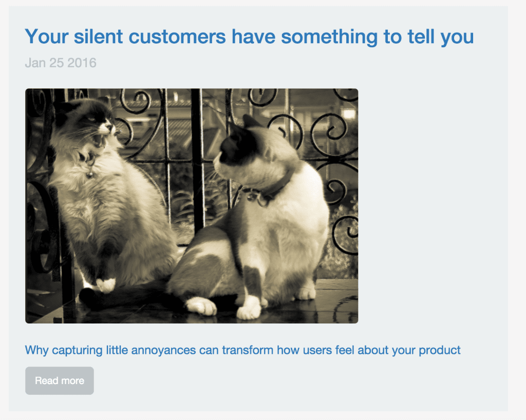
Task: Click the word 'customers' in the headline
Action: [177, 36]
